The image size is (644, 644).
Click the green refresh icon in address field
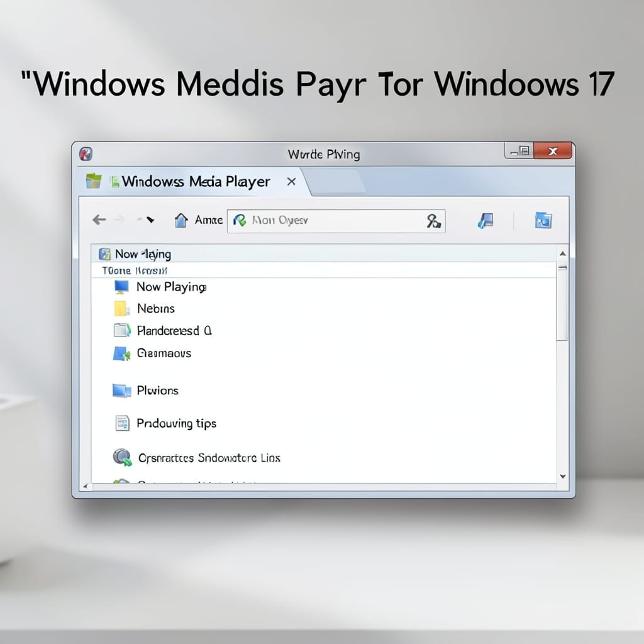pyautogui.click(x=240, y=221)
